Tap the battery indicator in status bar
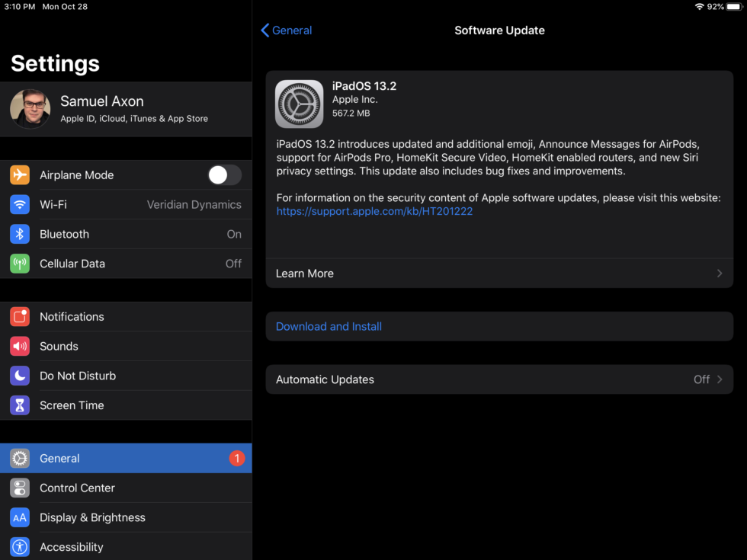The height and width of the screenshot is (560, 747). [x=735, y=6]
